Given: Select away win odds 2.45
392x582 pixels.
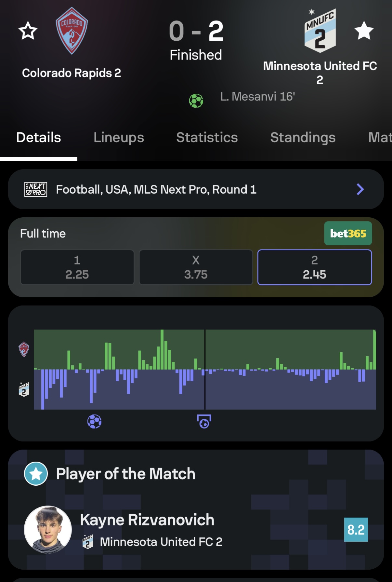Looking at the screenshot, I should coord(315,267).
